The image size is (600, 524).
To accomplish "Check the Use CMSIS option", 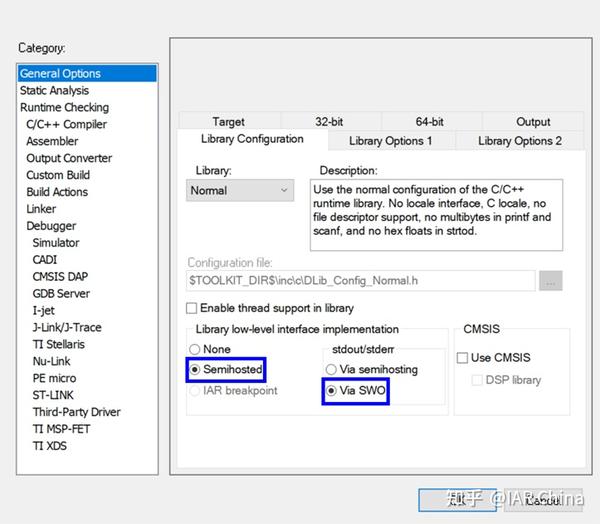I will point(462,358).
